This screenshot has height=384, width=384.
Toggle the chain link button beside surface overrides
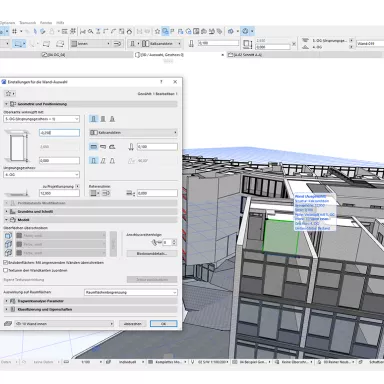tap(113, 244)
